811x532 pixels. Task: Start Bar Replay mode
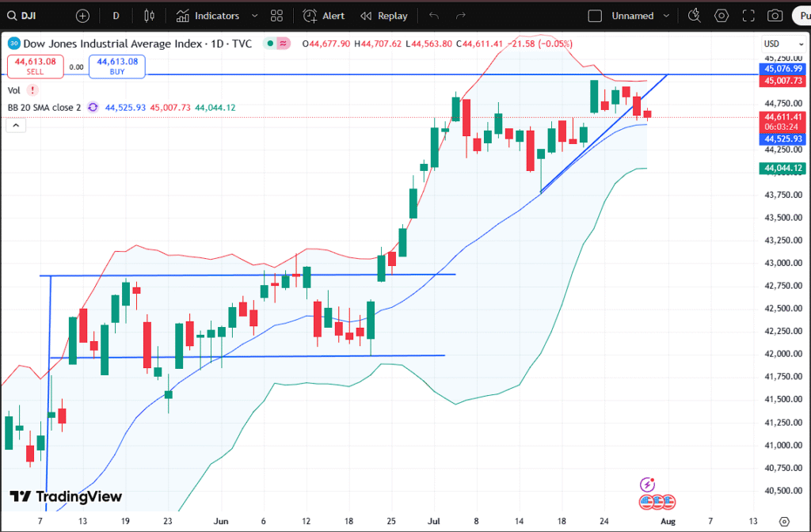pos(384,16)
